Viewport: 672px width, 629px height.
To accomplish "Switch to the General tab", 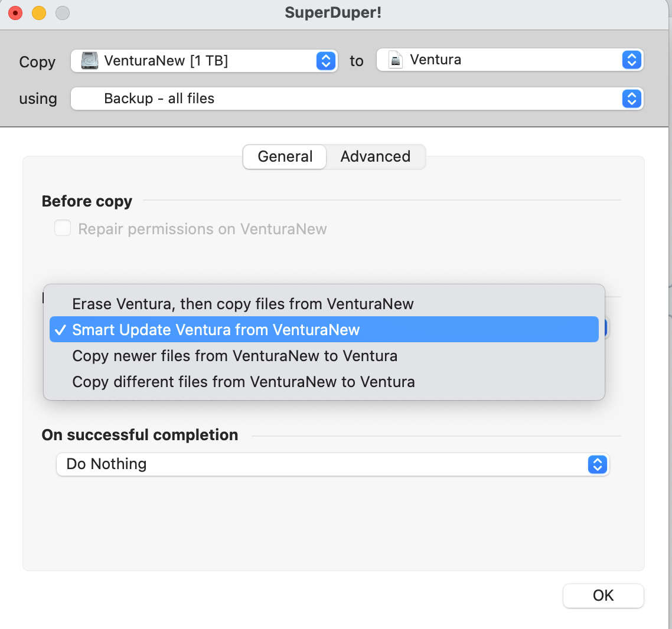I will tap(285, 156).
